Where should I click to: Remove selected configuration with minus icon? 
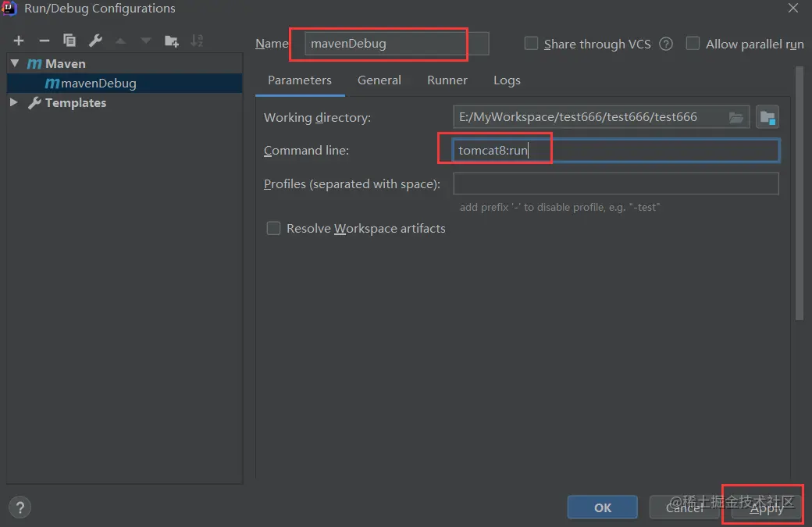44,41
